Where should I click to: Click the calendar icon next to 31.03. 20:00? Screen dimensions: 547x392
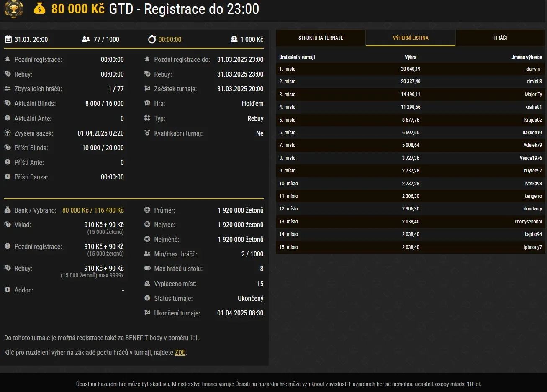[x=9, y=39]
